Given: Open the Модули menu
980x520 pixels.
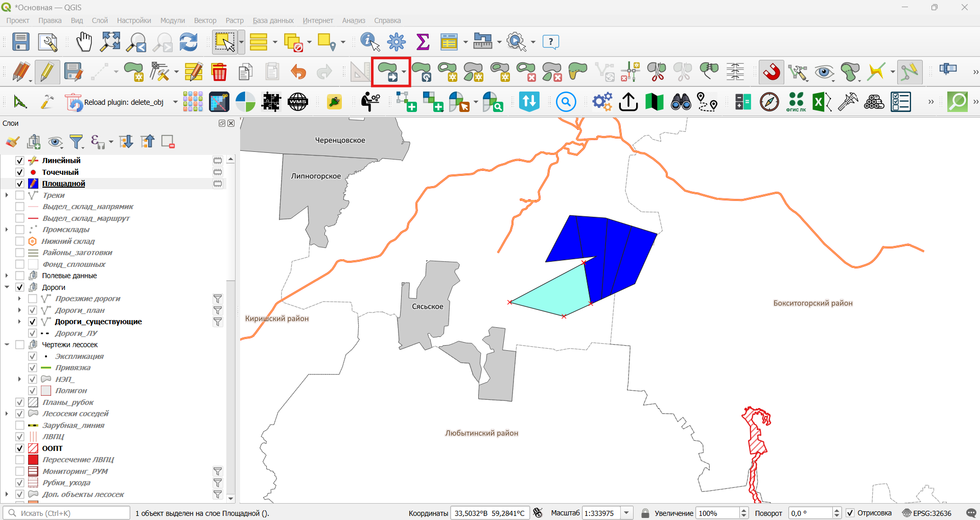Looking at the screenshot, I should pyautogui.click(x=173, y=20).
